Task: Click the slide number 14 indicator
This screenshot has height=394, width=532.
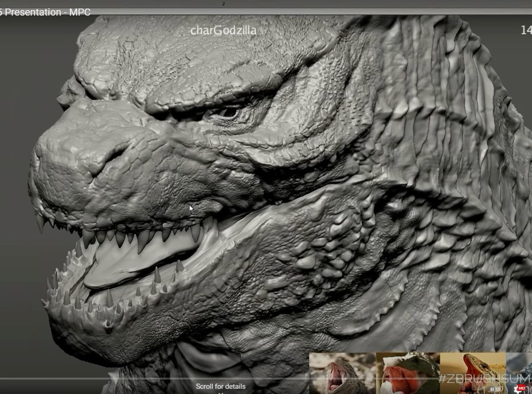Action: [526, 30]
